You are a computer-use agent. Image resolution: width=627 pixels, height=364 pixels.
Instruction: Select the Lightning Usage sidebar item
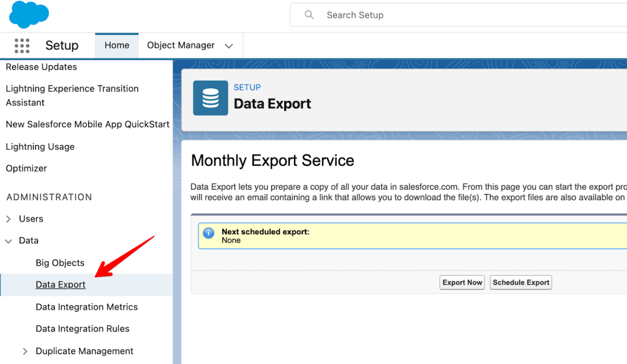pos(40,146)
